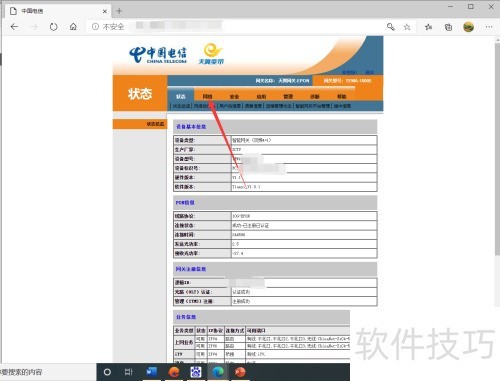Image resolution: width=500 pixels, height=381 pixels.
Task: Open the user profile avatar
Action: click(x=469, y=27)
